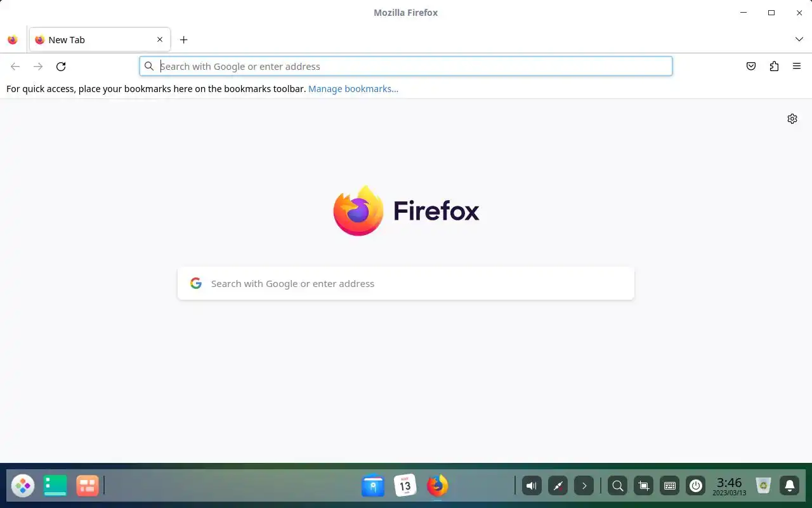Save to Pocket icon
The width and height of the screenshot is (812, 508).
pos(751,66)
